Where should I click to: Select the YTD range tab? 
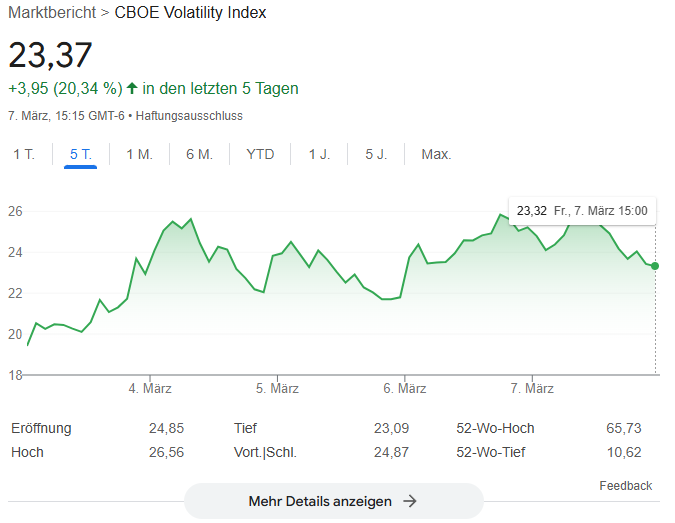(260, 154)
